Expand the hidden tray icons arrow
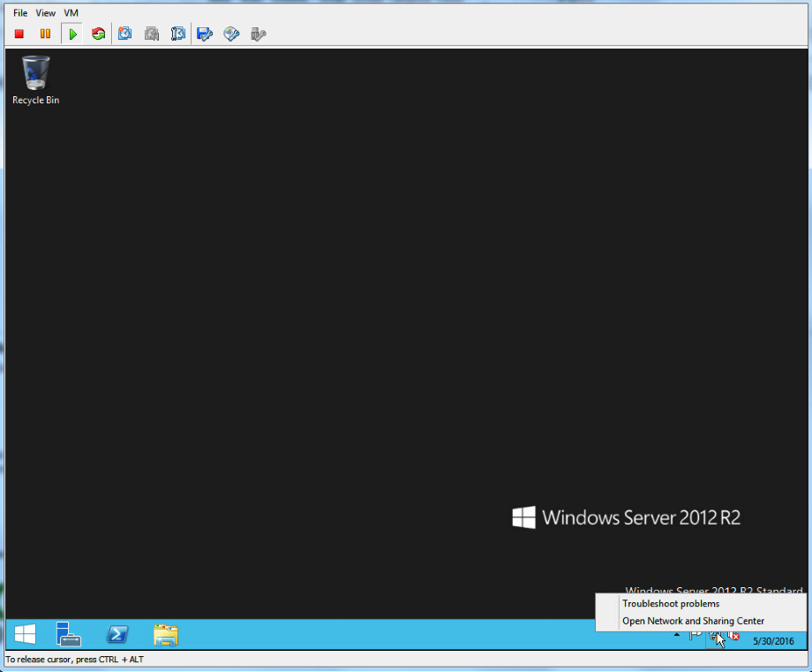The width and height of the screenshot is (812, 672). click(x=677, y=634)
